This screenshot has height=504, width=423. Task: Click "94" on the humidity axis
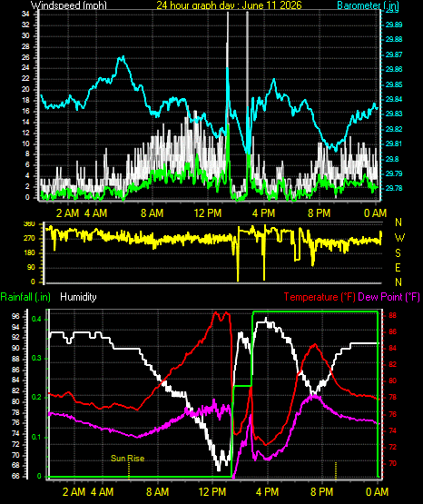[15, 328]
